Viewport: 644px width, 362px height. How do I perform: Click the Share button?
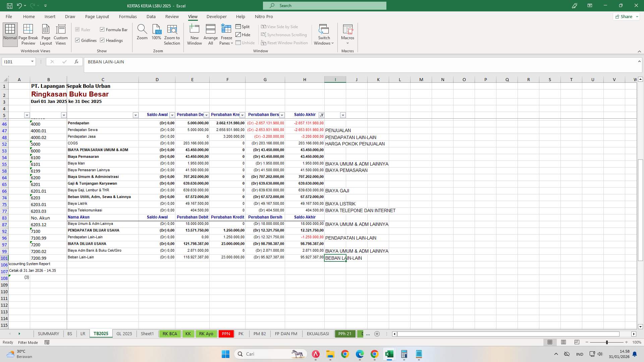click(626, 16)
